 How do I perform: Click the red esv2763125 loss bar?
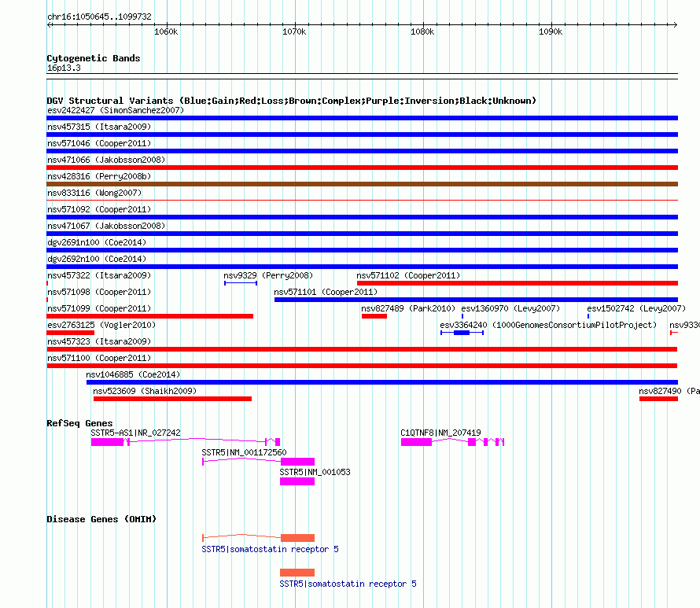pos(71,333)
